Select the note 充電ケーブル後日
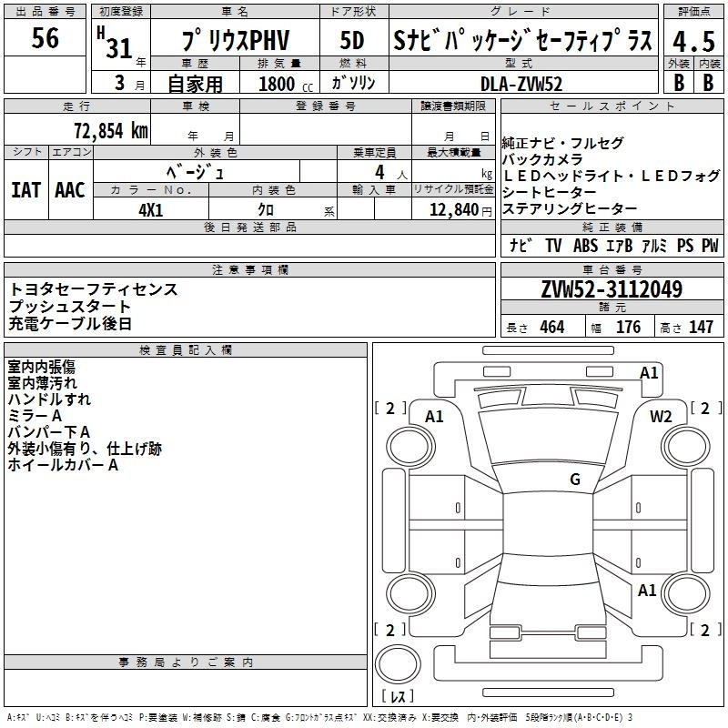This screenshot has height=728, width=728. pos(70,324)
